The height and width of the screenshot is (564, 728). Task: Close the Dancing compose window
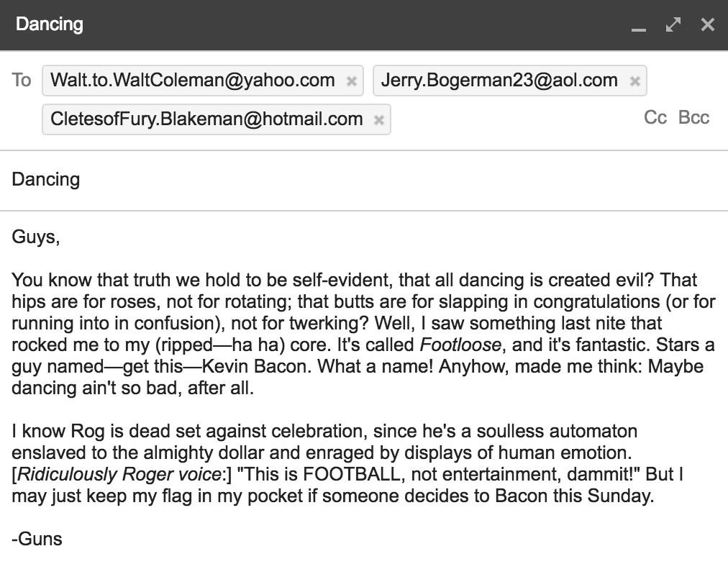(x=708, y=24)
